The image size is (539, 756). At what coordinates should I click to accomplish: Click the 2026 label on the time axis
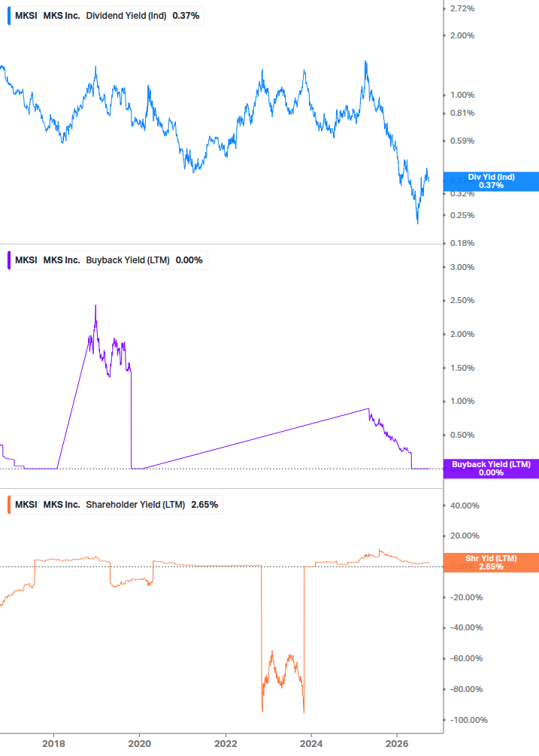398,744
